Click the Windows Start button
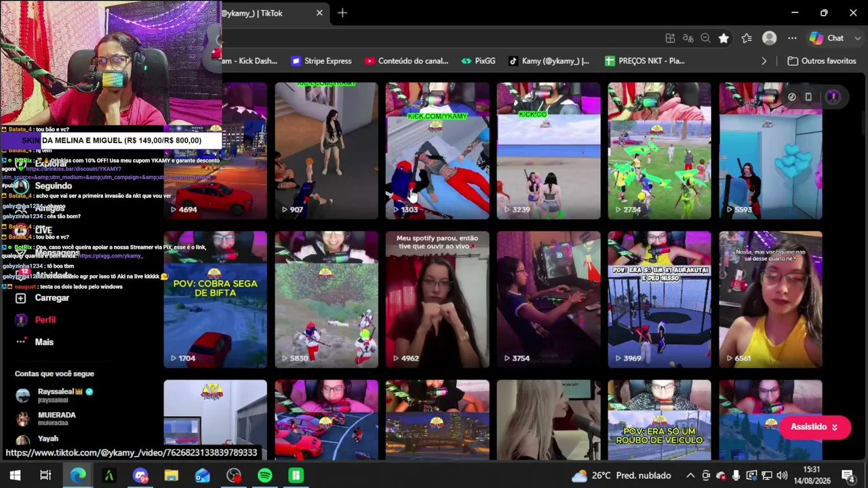 click(15, 476)
